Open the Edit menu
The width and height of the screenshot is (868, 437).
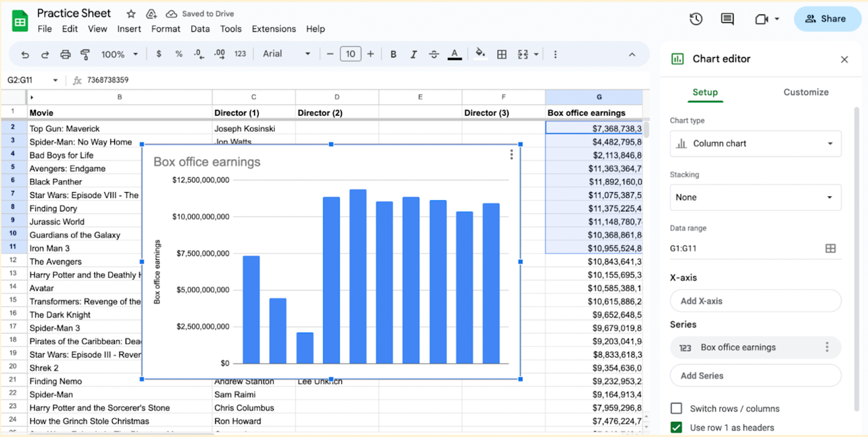(x=70, y=29)
